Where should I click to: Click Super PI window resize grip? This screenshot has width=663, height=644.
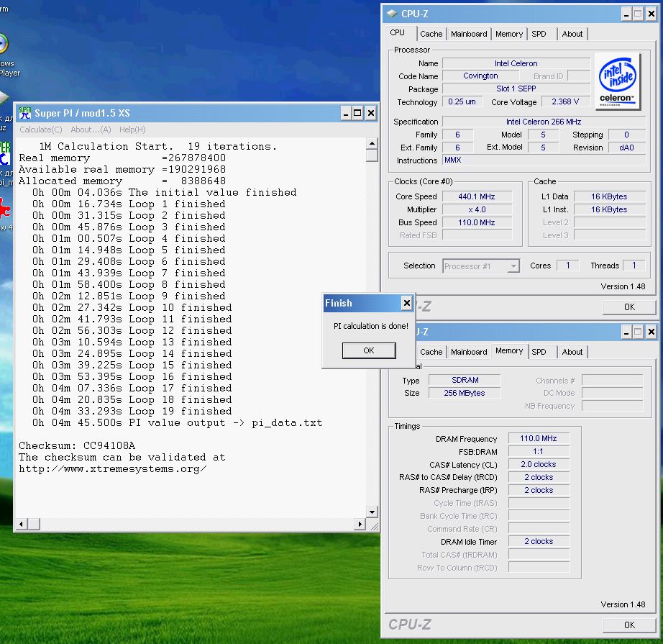[x=374, y=526]
